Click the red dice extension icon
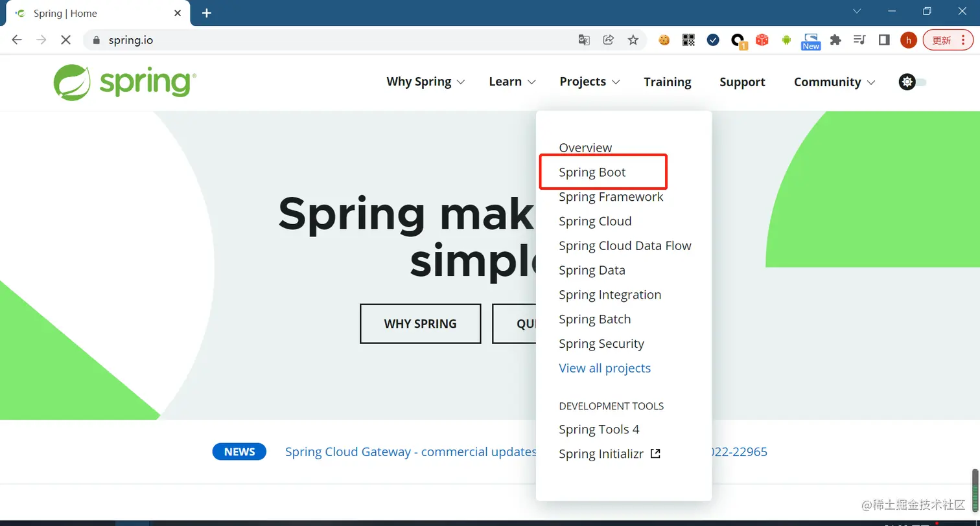This screenshot has height=526, width=980. tap(762, 40)
